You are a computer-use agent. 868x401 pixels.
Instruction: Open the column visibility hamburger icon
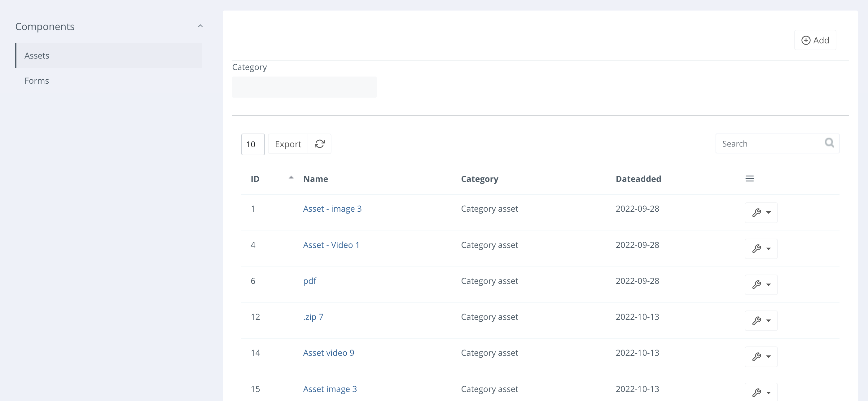[x=749, y=178]
